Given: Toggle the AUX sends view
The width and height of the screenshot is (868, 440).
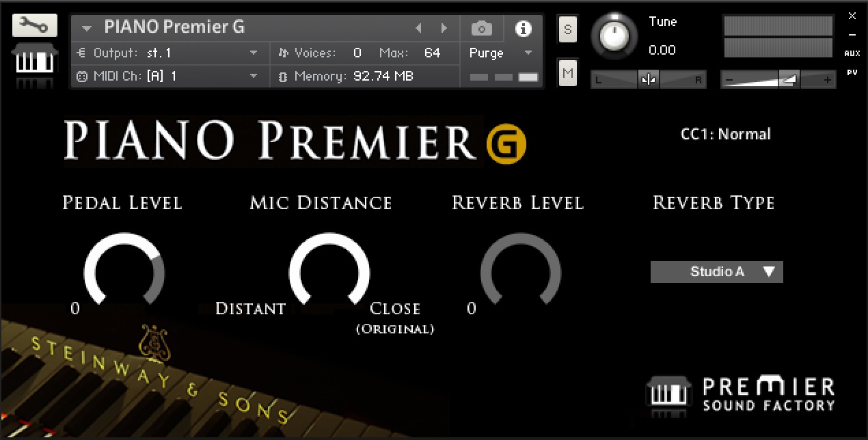Looking at the screenshot, I should (852, 53).
